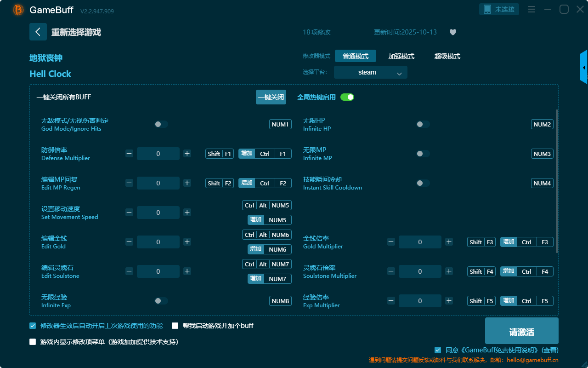
Task: Open the hamburger menu in title bar
Action: (531, 9)
